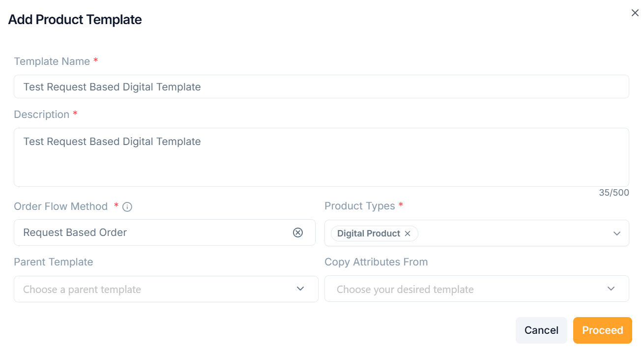This screenshot has width=644, height=351.
Task: Click the Digital Product chip label
Action: [x=368, y=234]
